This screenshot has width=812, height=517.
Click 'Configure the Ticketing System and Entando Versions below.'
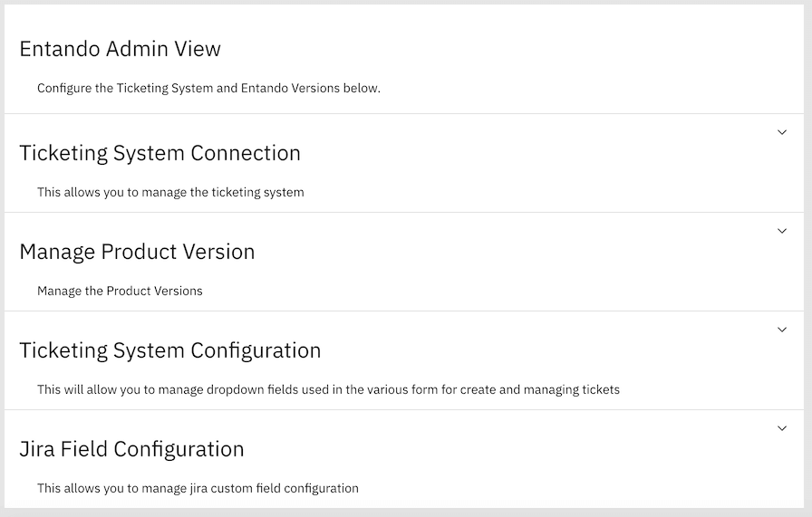click(208, 89)
